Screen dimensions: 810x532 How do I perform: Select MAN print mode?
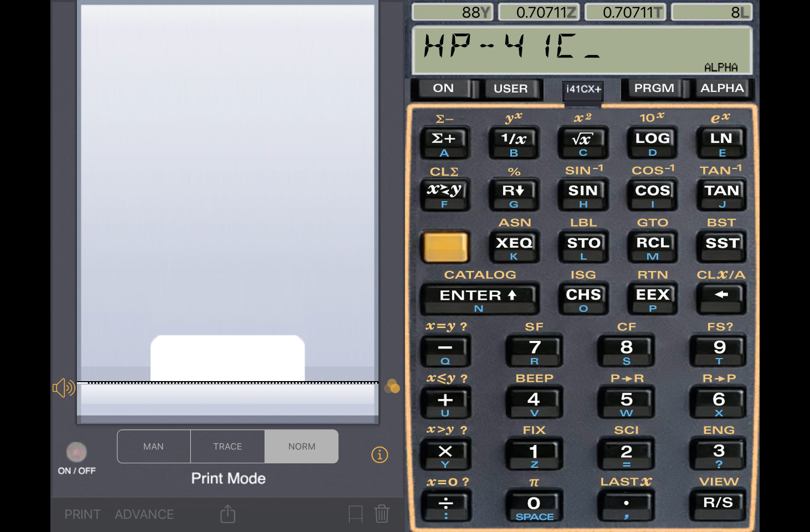(x=153, y=446)
